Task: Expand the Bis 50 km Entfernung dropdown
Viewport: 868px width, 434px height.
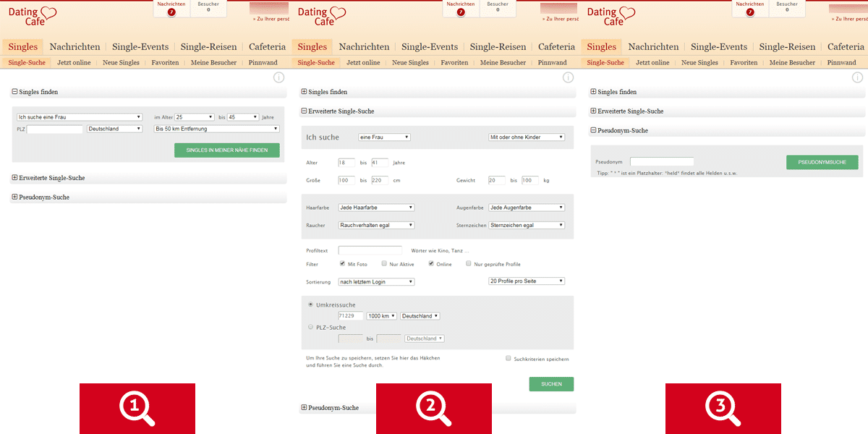Action: coord(216,129)
